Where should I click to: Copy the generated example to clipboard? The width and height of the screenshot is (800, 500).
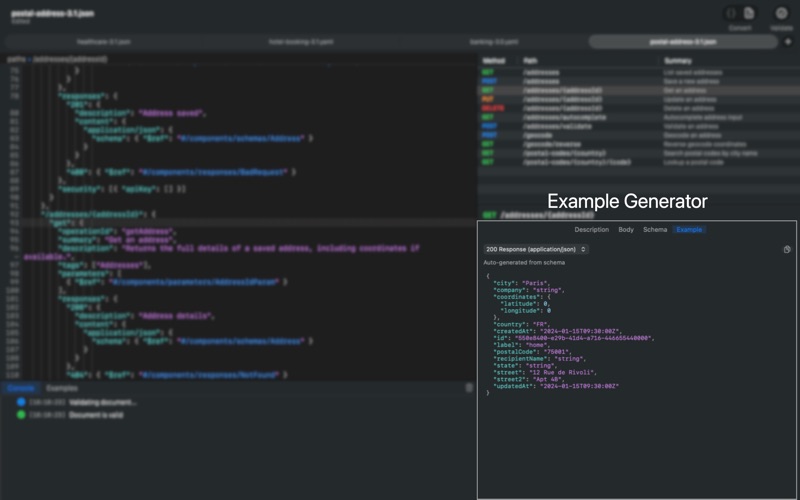click(787, 249)
